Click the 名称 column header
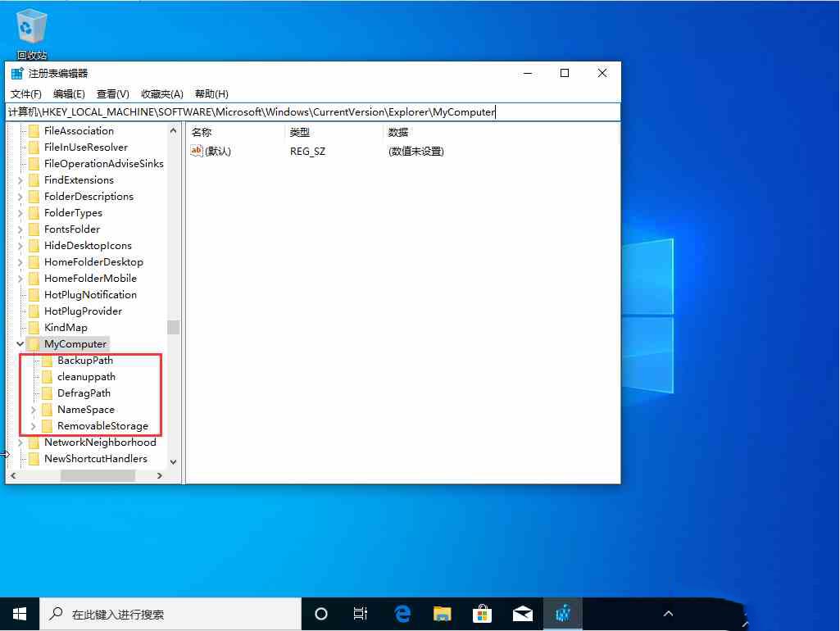 [235, 132]
